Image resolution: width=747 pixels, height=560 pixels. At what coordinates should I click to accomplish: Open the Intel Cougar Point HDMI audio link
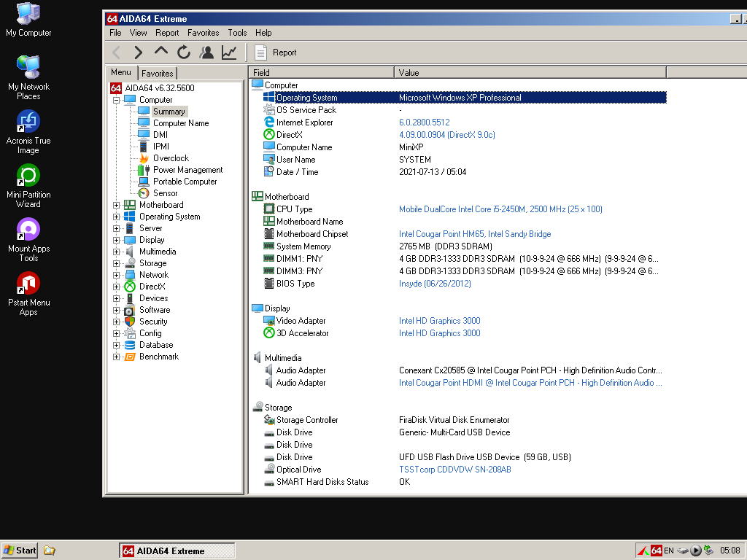[530, 382]
